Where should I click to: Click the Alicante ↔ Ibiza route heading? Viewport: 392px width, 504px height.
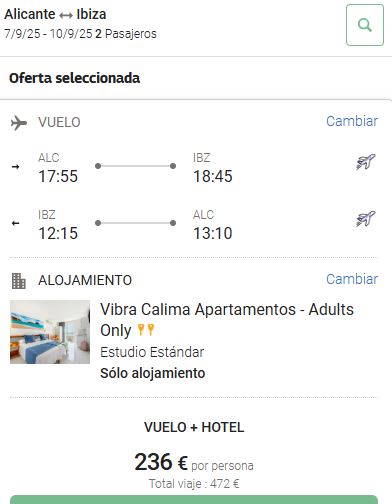(x=55, y=14)
